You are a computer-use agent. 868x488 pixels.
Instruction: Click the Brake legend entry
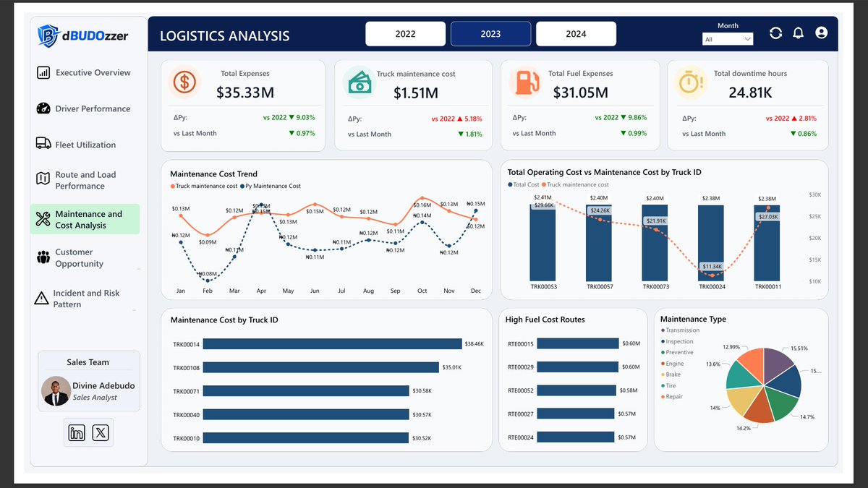671,374
